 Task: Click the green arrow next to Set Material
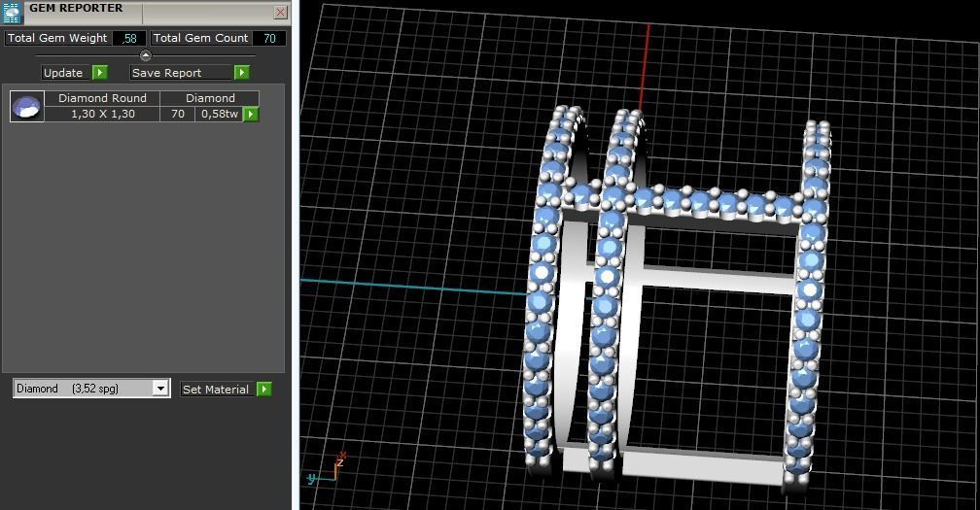pyautogui.click(x=264, y=389)
